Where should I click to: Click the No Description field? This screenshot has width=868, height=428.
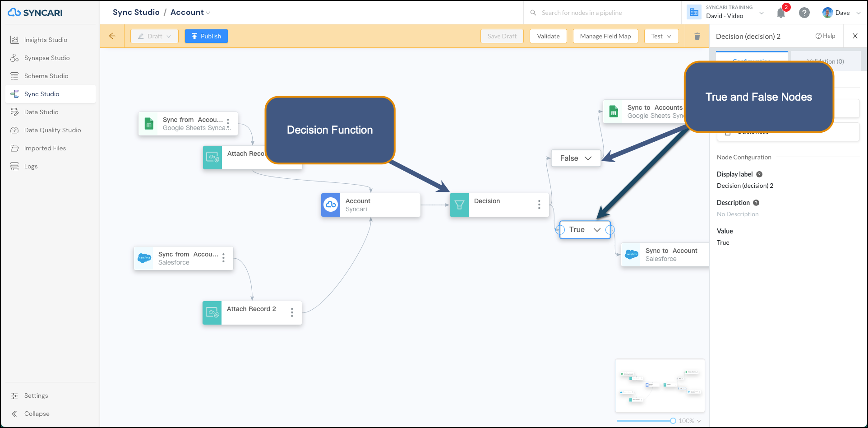[738, 214]
